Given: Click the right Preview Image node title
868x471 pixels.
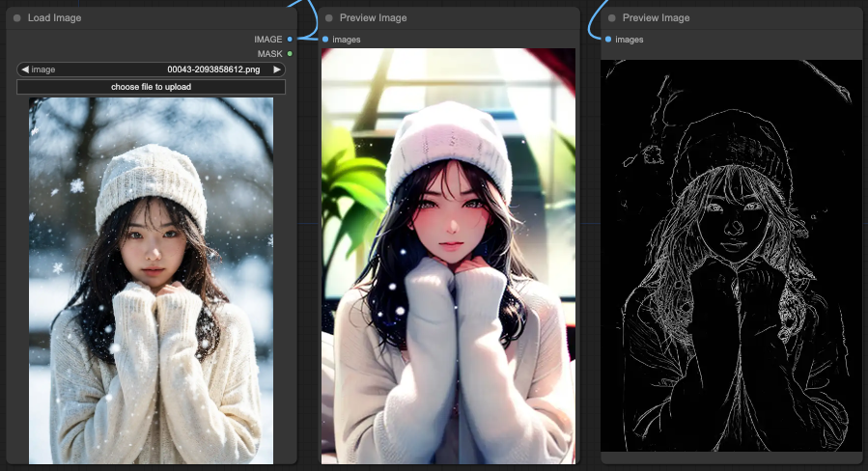Looking at the screenshot, I should [x=656, y=17].
